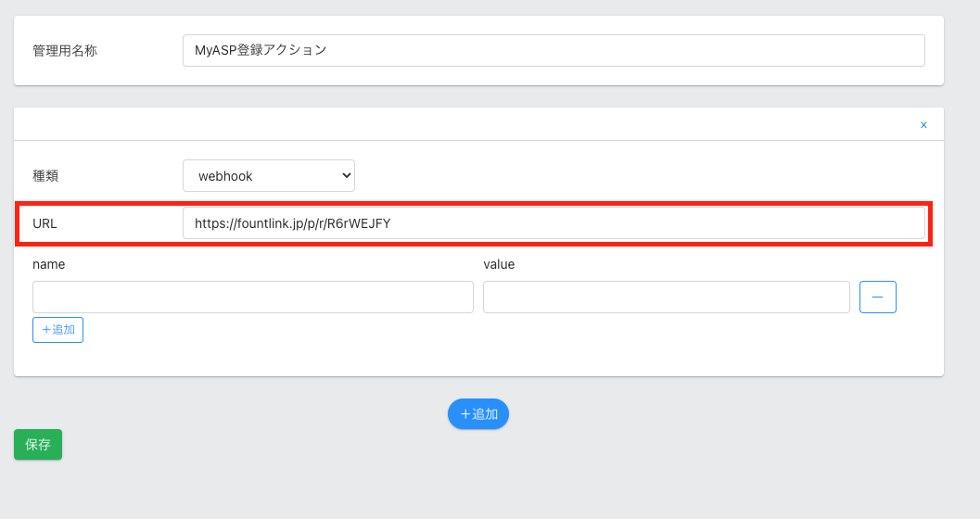
Task: Click the blue round +追加 button
Action: click(477, 414)
